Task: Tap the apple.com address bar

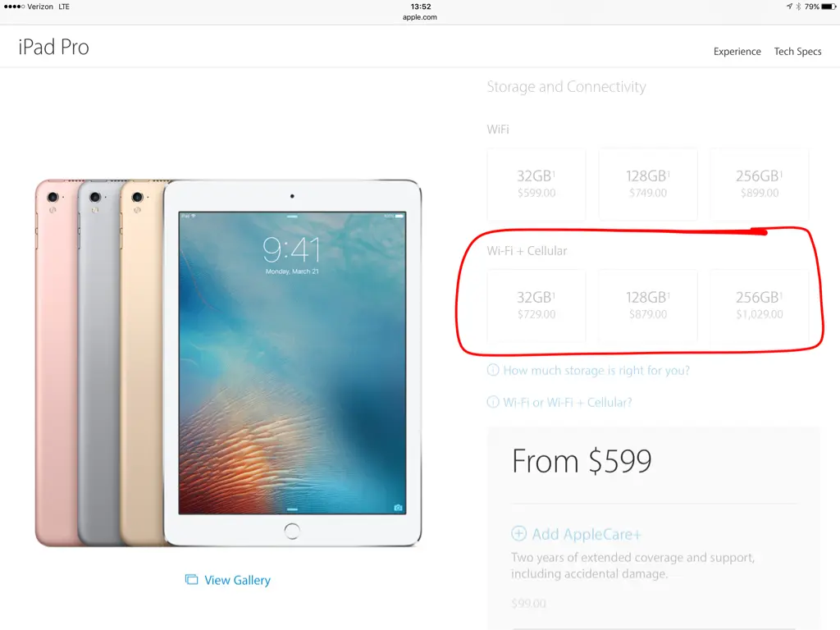Action: 420,17
